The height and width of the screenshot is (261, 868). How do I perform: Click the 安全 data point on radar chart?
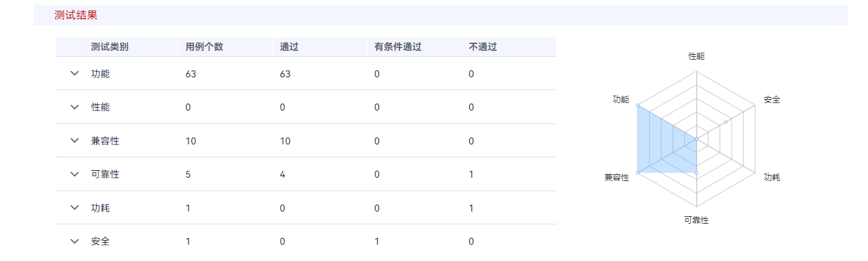click(x=726, y=122)
